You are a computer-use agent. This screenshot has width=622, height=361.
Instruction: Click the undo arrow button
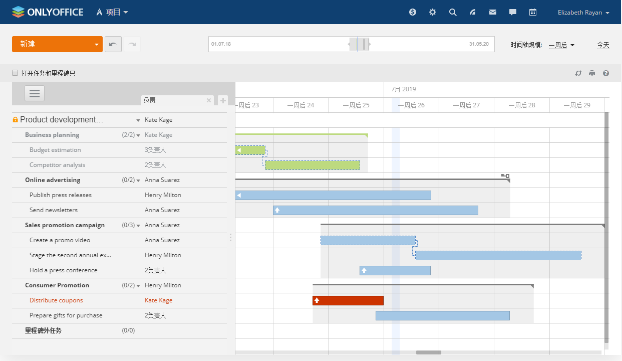click(113, 44)
